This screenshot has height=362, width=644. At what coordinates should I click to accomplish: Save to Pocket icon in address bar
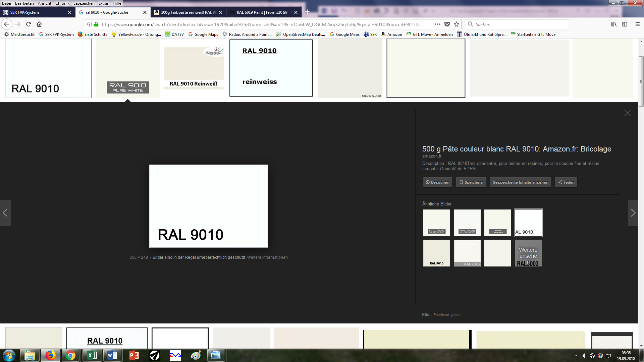coord(447,24)
